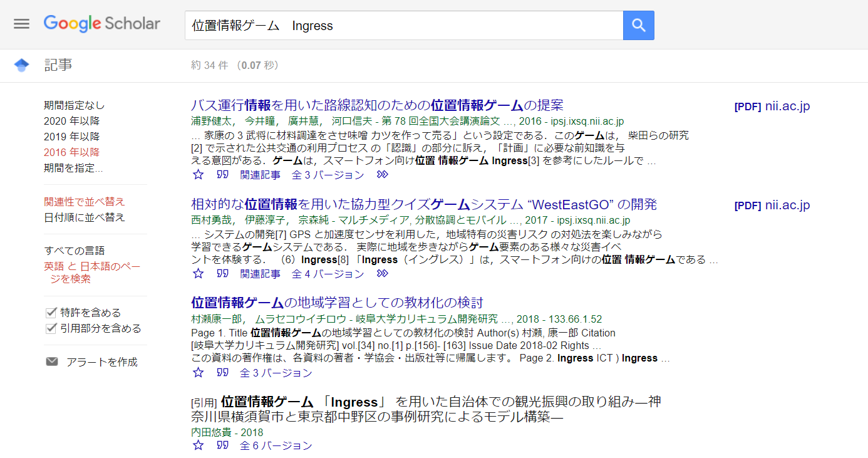
Task: Select 英語 と 日本語のページを検索 option
Action: tap(92, 273)
